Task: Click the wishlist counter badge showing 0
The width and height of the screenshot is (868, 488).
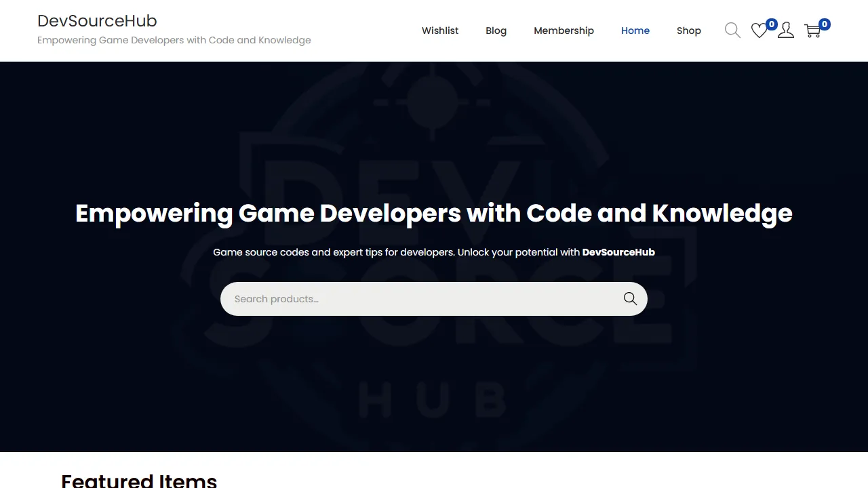Action: tap(771, 24)
